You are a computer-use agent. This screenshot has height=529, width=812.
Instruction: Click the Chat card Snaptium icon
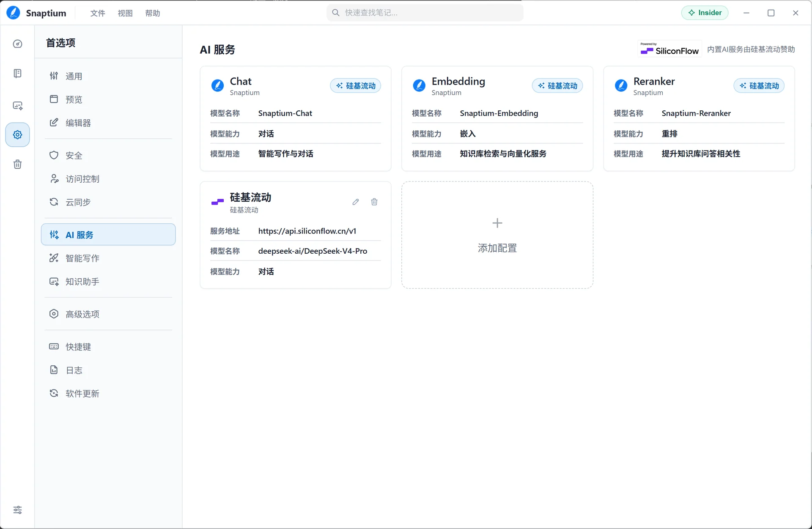click(x=217, y=85)
